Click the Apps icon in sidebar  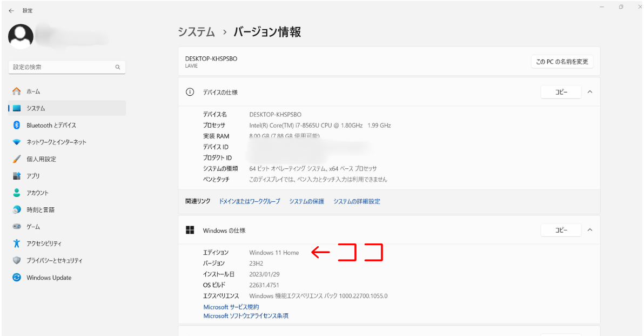(x=16, y=176)
